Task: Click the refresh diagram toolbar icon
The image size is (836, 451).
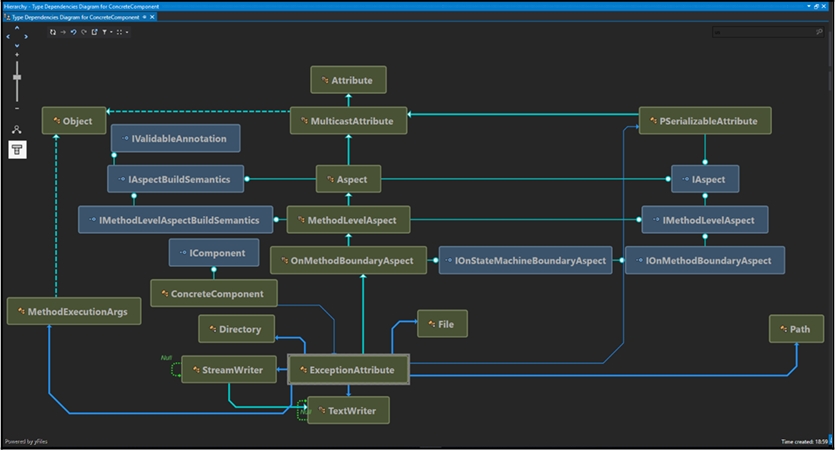Action: tap(53, 32)
